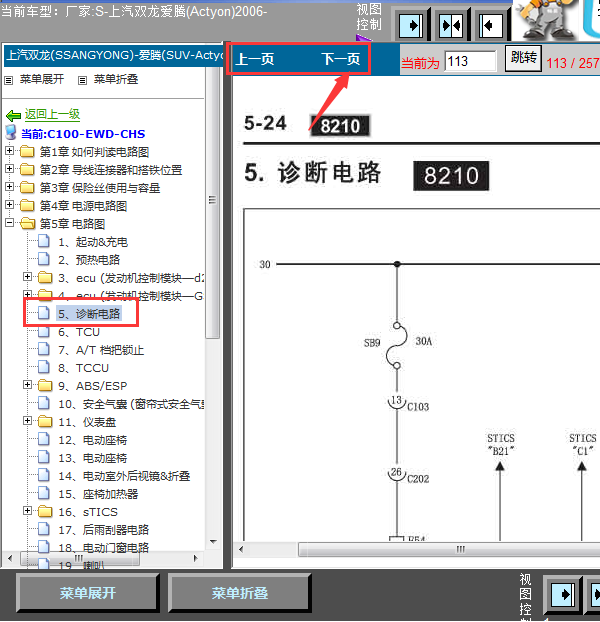Expand 第3章 保险丝使用与容量

click(x=10, y=186)
